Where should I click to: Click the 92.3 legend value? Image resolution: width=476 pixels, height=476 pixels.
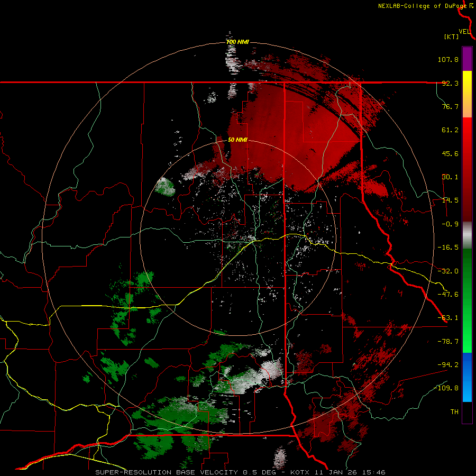(x=450, y=83)
